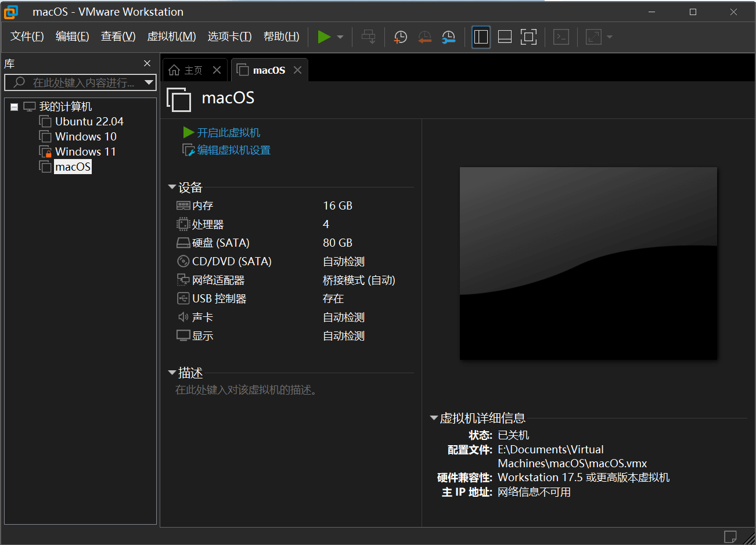The width and height of the screenshot is (756, 545).
Task: Click the 显示 display monitor icon
Action: pyautogui.click(x=183, y=335)
